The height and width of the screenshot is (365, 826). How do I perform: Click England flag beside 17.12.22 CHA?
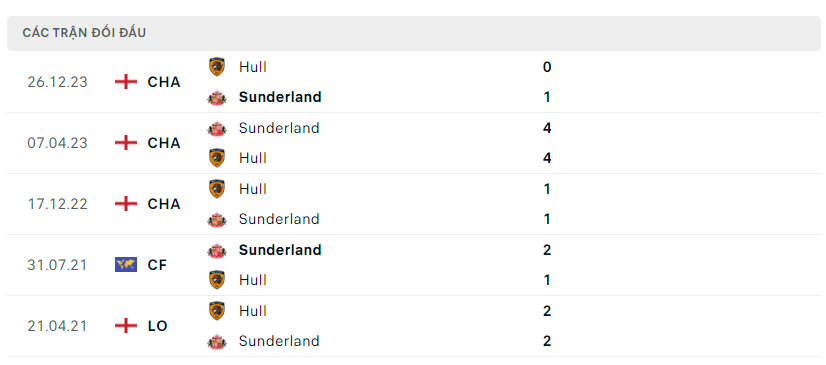(x=126, y=204)
